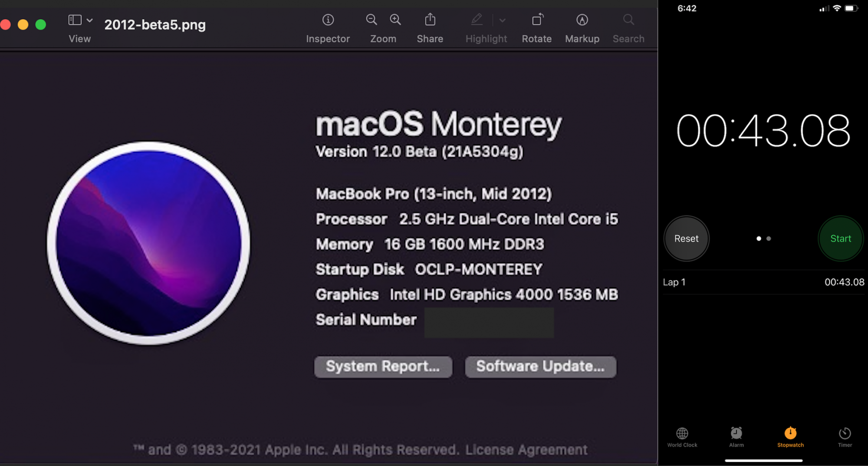Image resolution: width=868 pixels, height=466 pixels.
Task: Expand the View options chevron
Action: click(x=90, y=20)
